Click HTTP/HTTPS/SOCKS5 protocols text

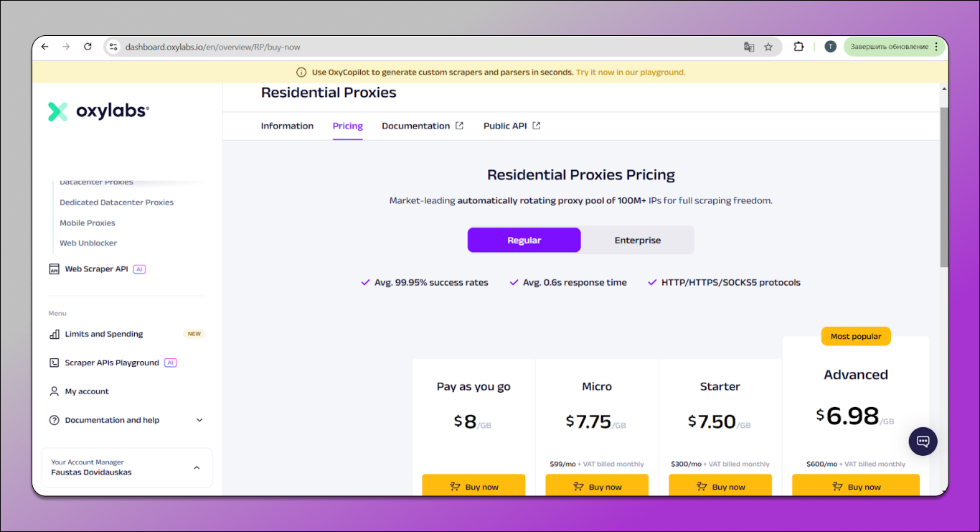(730, 283)
